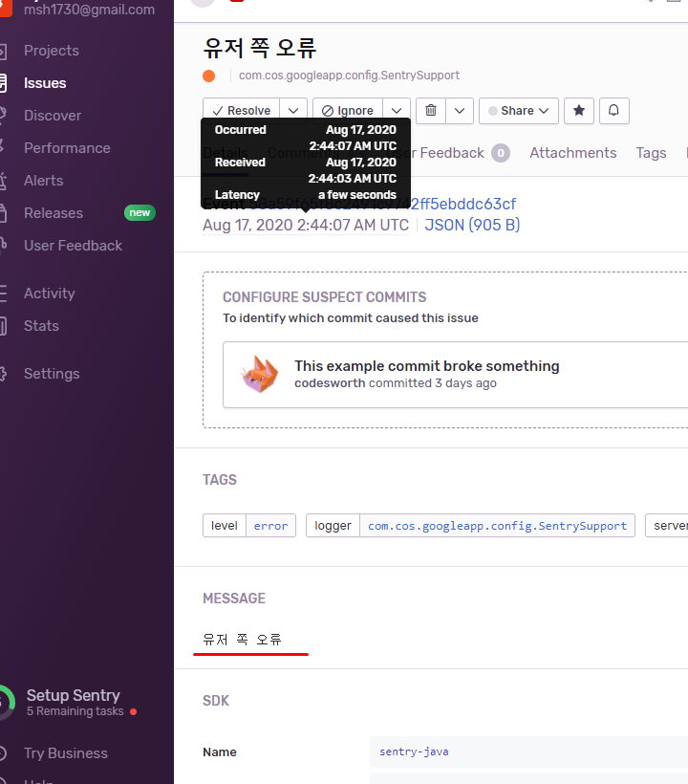Image resolution: width=688 pixels, height=784 pixels.
Task: Bookmark the issue with the star icon
Action: pos(579,111)
